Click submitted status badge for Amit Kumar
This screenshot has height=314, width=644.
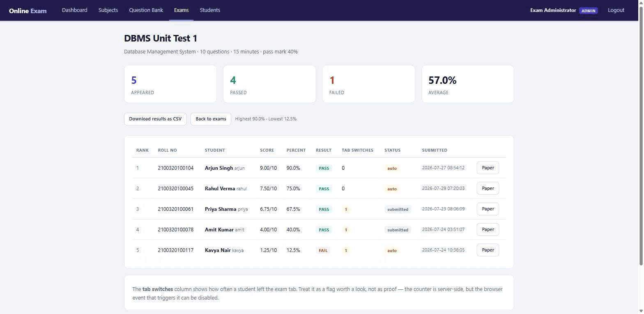point(398,230)
